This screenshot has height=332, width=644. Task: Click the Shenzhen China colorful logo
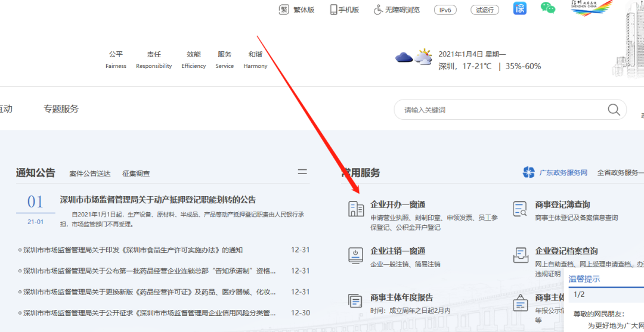592,8
